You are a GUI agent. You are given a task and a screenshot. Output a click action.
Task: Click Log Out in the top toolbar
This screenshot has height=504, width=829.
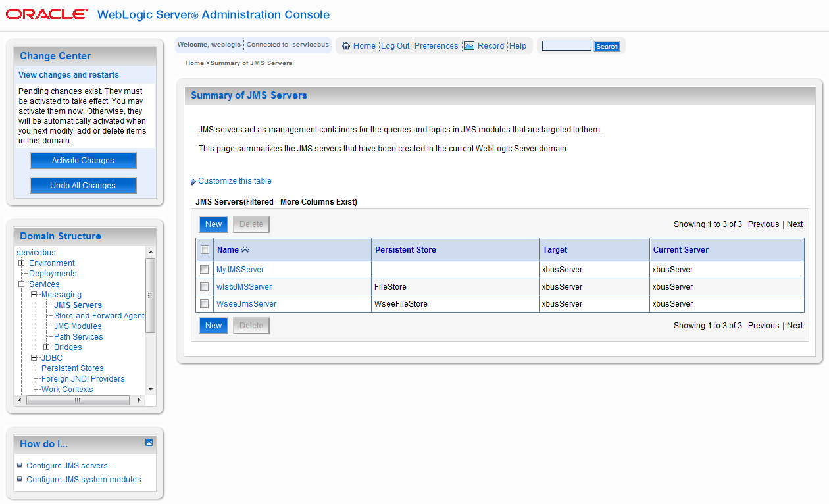point(395,46)
